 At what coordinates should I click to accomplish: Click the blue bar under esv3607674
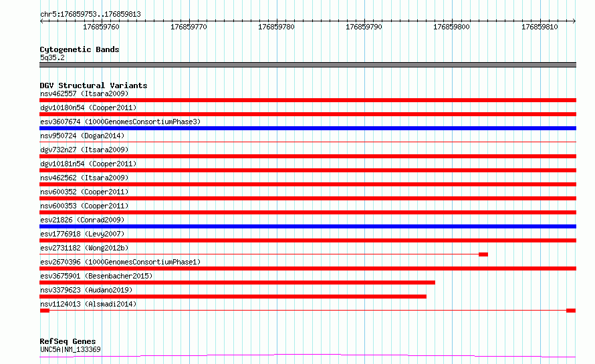coord(308,128)
